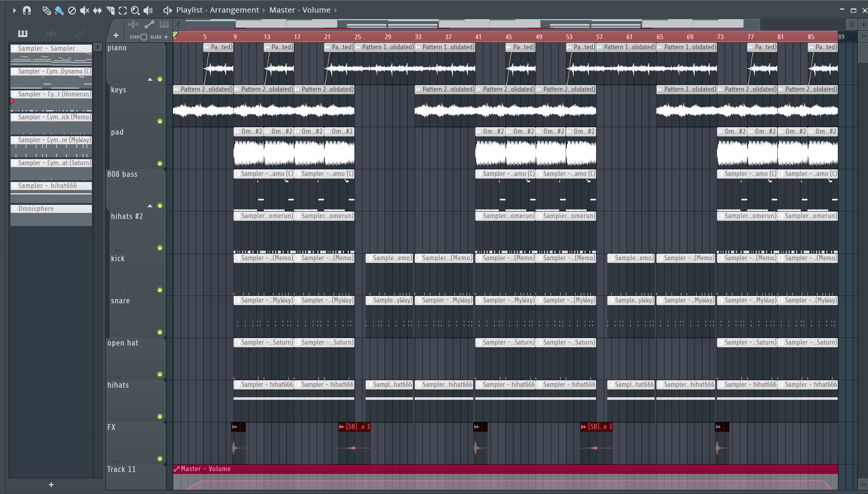Select the Select marquee tool

tap(123, 11)
